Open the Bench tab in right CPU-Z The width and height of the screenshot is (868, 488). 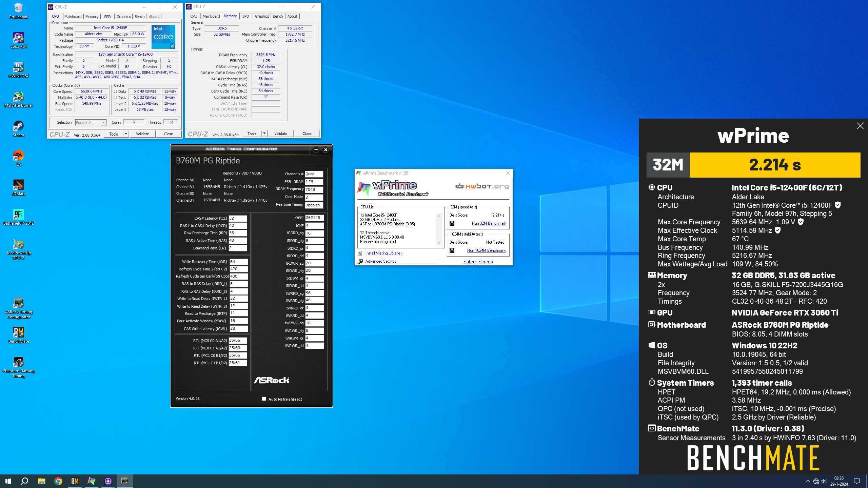pos(278,16)
